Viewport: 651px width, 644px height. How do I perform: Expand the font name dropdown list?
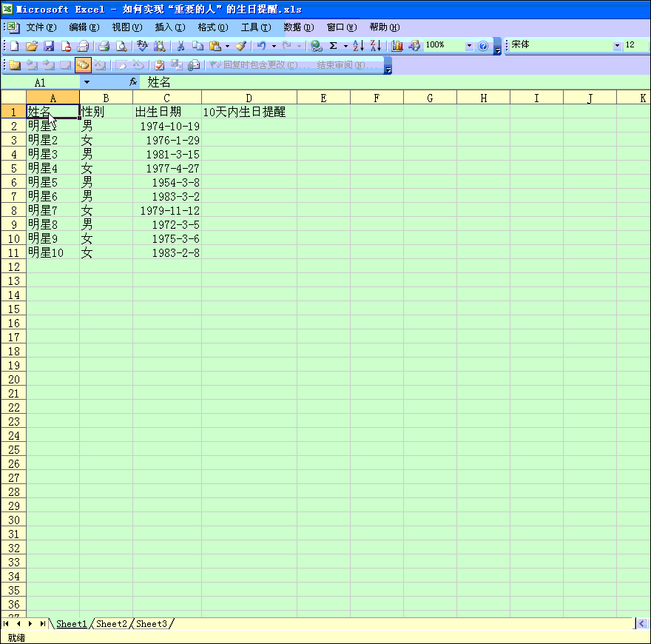[618, 46]
